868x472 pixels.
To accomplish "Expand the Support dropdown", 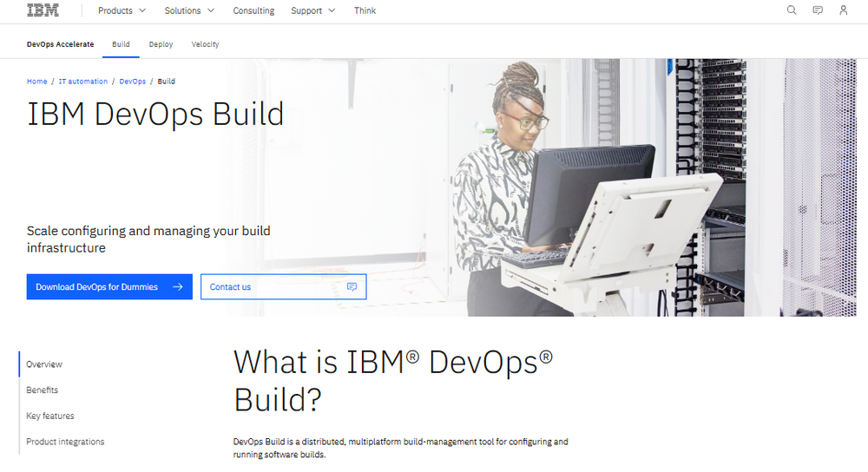I will tap(312, 10).
